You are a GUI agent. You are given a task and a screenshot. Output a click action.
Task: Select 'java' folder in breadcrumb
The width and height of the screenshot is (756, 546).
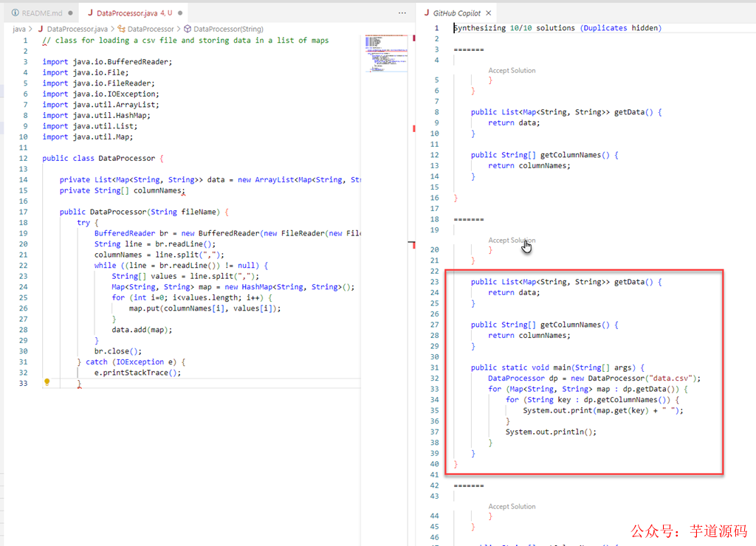[18, 29]
